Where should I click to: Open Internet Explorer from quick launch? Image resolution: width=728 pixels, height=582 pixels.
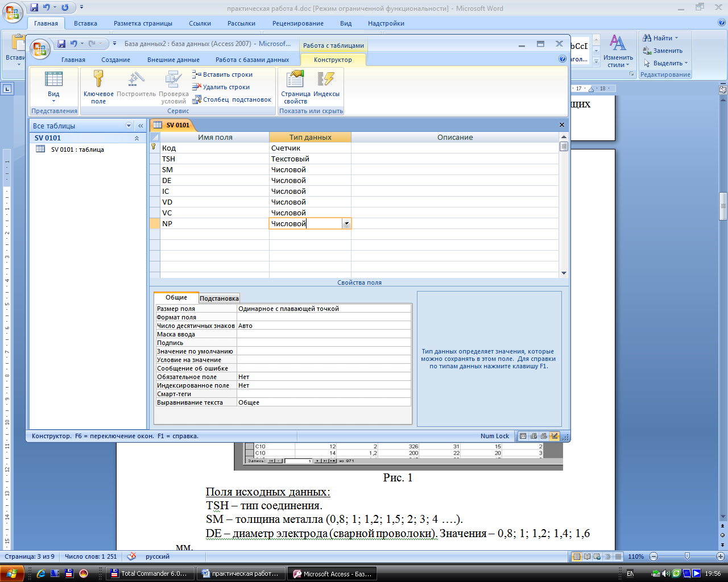pos(41,573)
